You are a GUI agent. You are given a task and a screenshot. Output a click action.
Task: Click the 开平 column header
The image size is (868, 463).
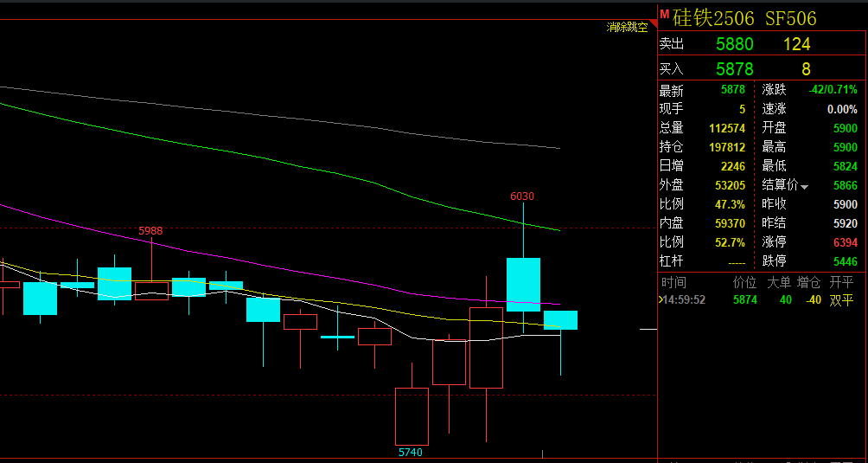pyautogui.click(x=841, y=283)
